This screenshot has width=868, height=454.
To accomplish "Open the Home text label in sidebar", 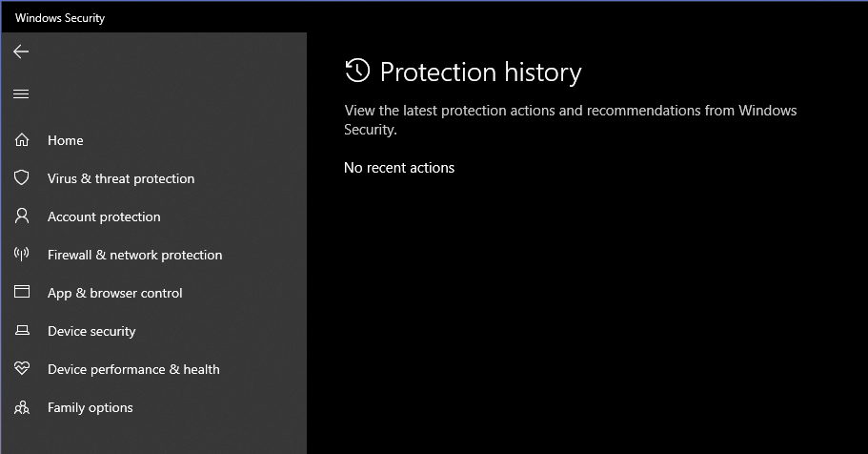I will (66, 140).
